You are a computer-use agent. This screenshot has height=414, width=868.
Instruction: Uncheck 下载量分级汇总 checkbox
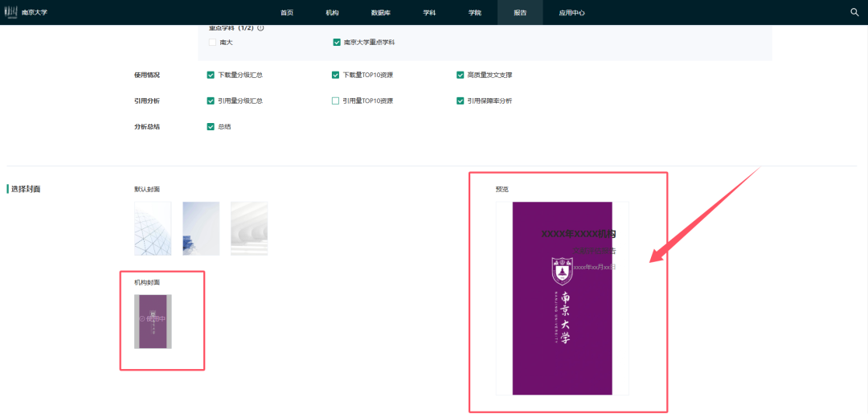pos(211,75)
